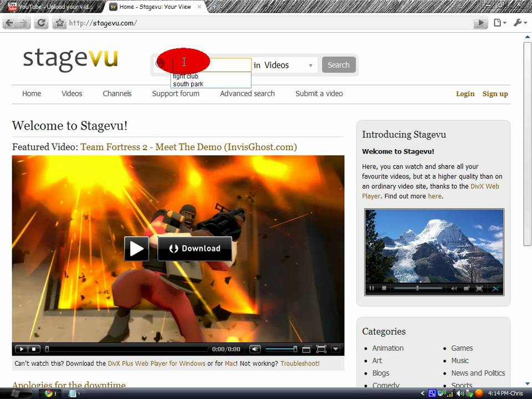Click the Windows Start button
Viewport: 532px width, 399px height.
point(16,393)
